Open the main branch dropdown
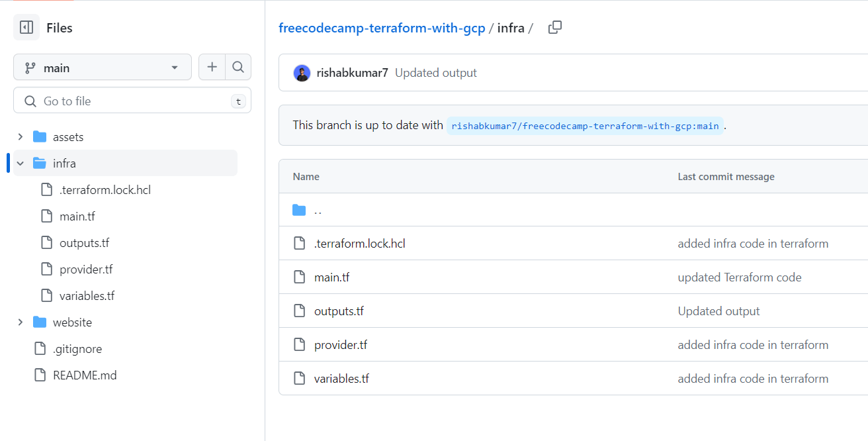The width and height of the screenshot is (868, 441). point(103,68)
